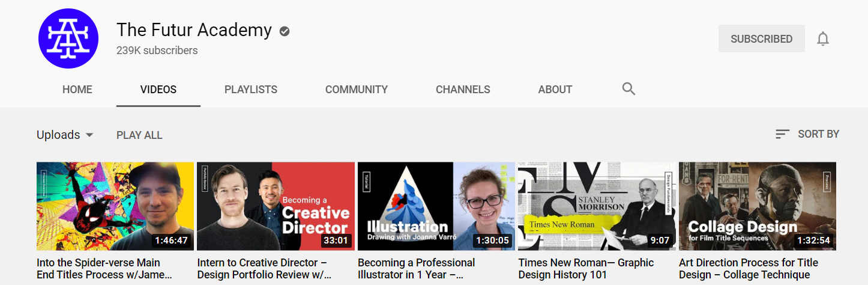Click the 1:46:47 duration badge
868x285 pixels.
pos(171,241)
